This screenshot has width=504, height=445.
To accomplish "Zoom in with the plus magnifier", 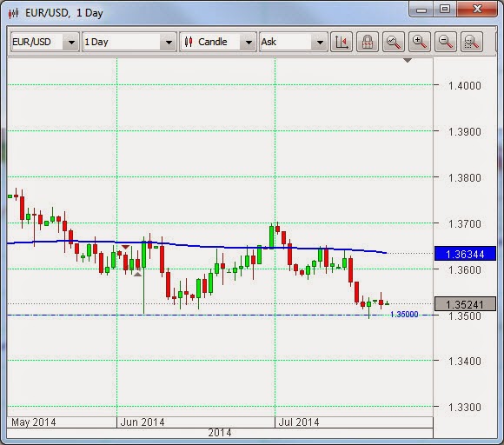I will click(420, 42).
